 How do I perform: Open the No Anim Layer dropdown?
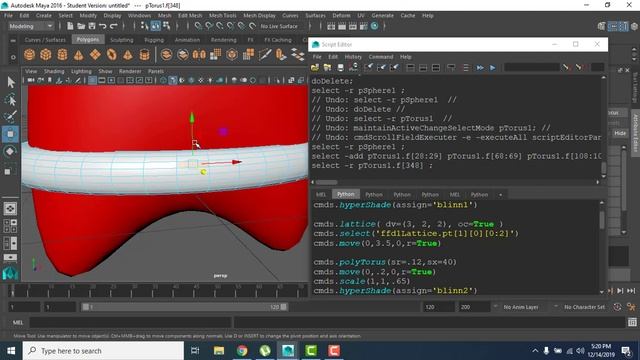520,307
